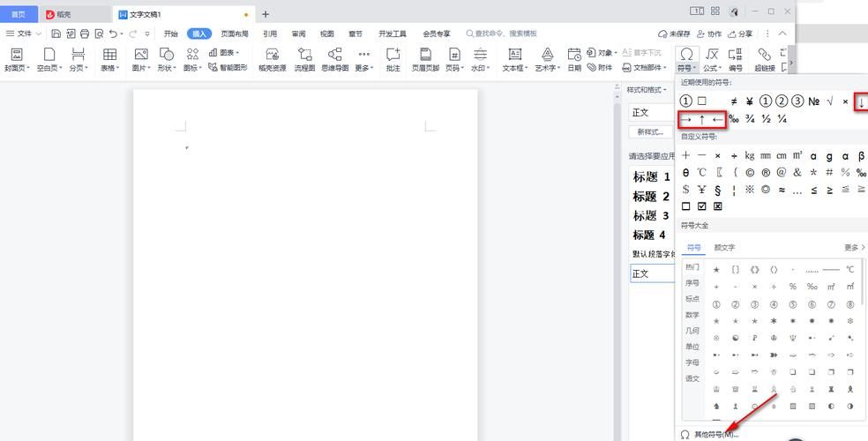The image size is (868, 441).
Task: Open 其他符号 dialog
Action: (715, 434)
